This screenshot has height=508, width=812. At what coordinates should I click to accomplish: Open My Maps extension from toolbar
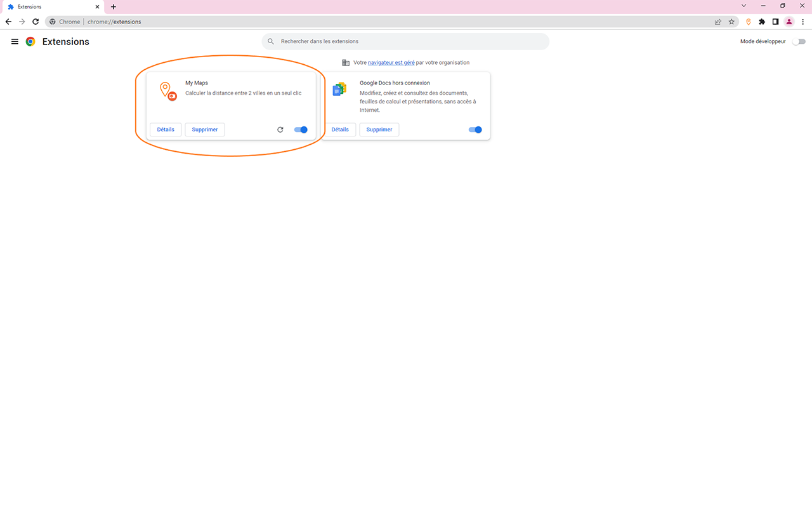point(749,22)
